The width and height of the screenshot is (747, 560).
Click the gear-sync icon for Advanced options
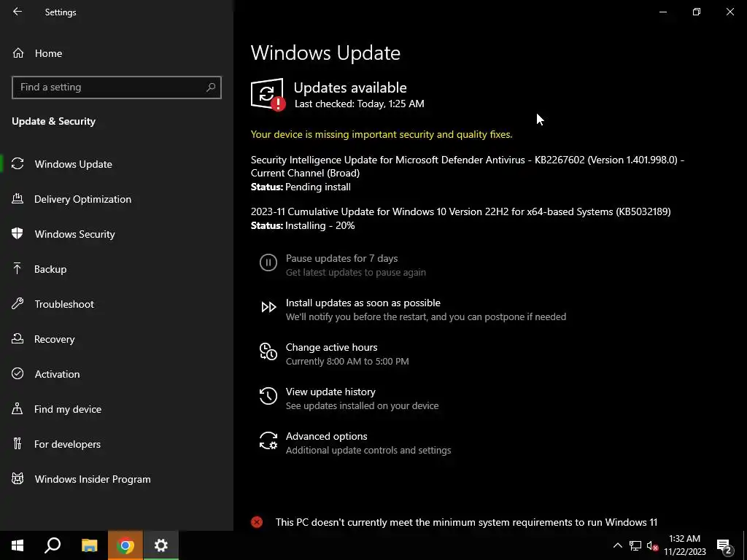point(268,440)
